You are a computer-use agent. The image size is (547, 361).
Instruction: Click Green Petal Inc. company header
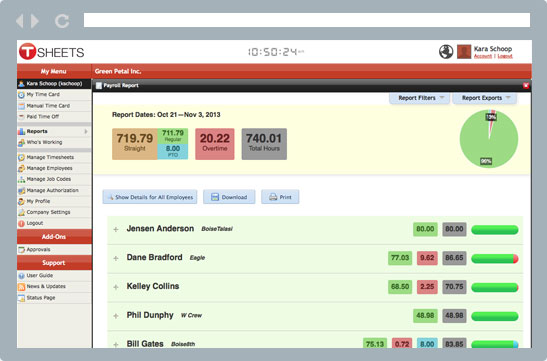pos(118,71)
